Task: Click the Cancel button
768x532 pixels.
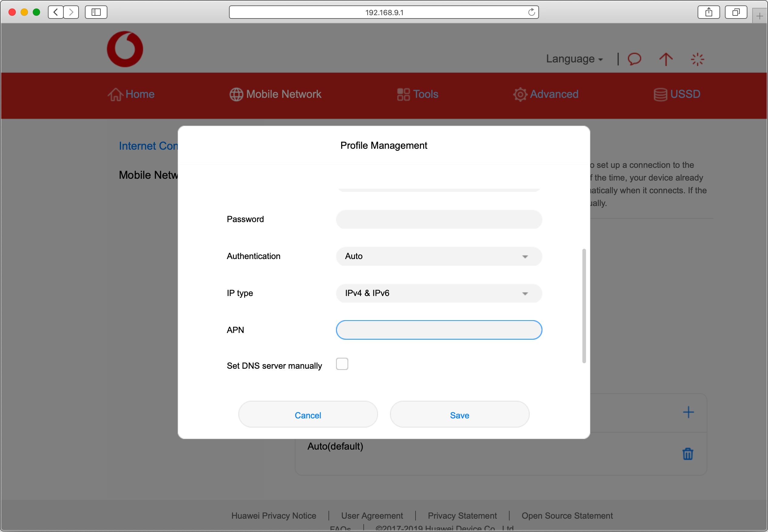Action: tap(308, 415)
